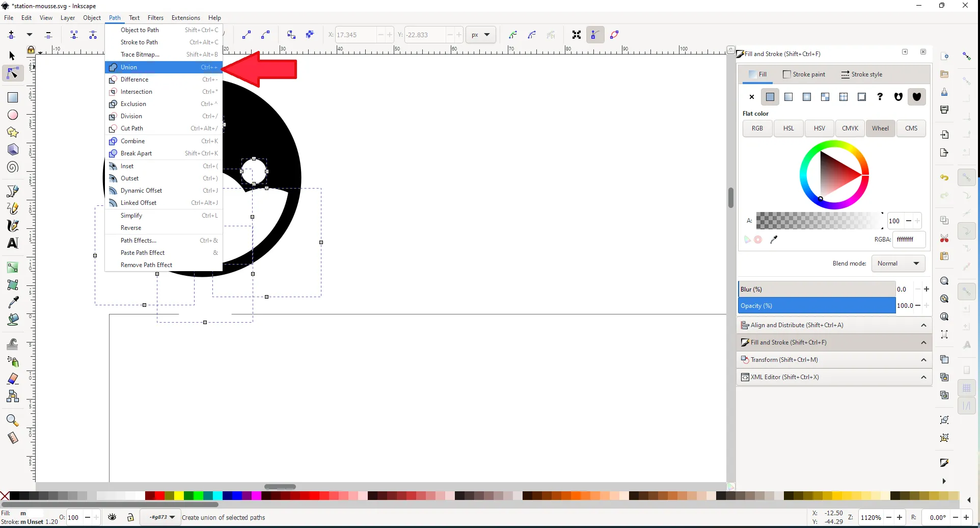Image resolution: width=980 pixels, height=528 pixels.
Task: Toggle the lock icon by the ruler corner
Action: coord(31,50)
